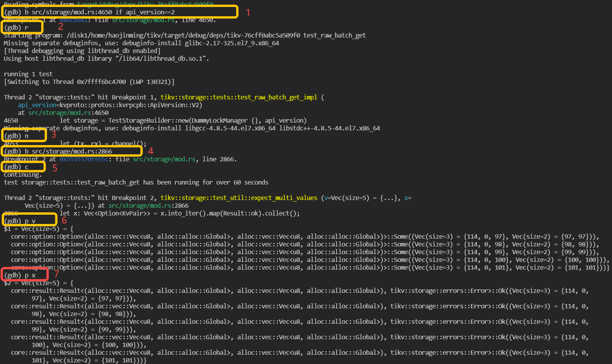This screenshot has width=612, height=364.
Task: Click function 'tikv::storage::test_util::expect_multi_values'
Action: pyautogui.click(x=239, y=198)
